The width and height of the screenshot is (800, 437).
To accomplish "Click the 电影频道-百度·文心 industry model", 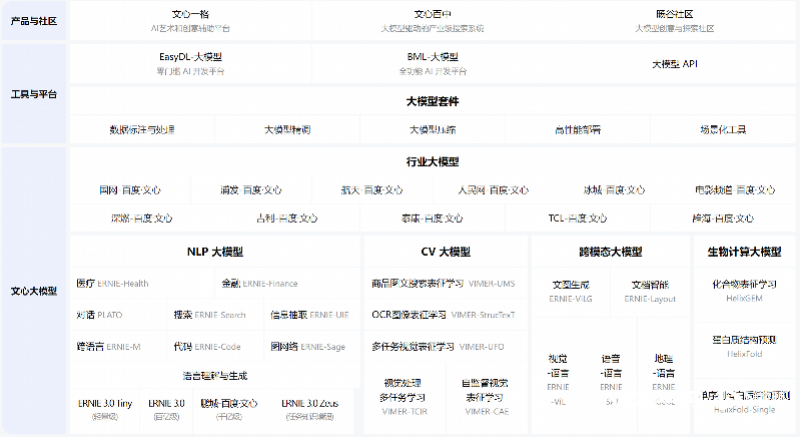I will (x=735, y=190).
